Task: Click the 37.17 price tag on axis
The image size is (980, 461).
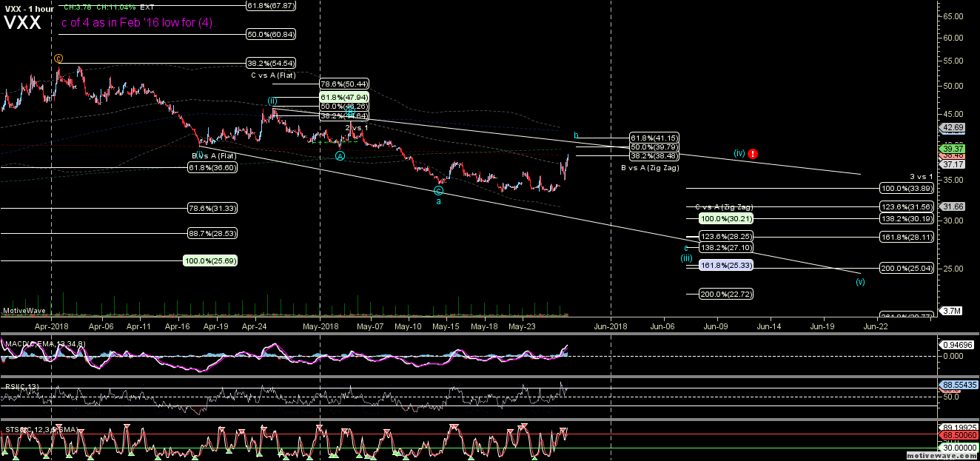Action: click(952, 164)
